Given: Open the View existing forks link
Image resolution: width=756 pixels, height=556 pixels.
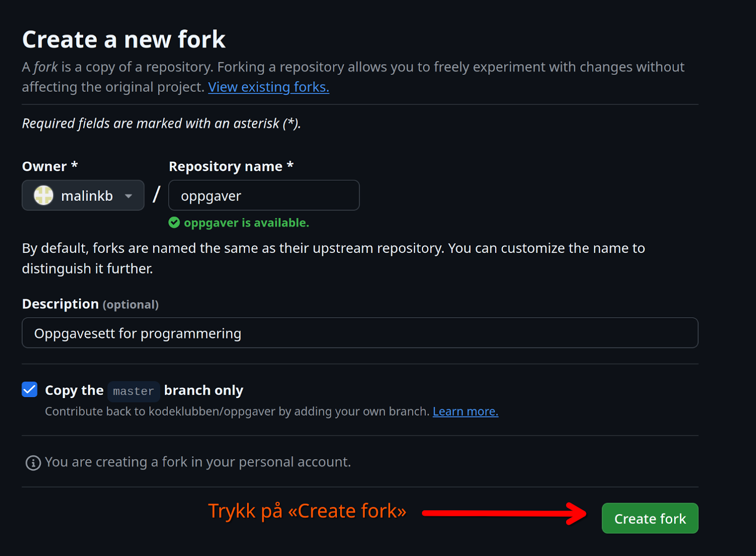Looking at the screenshot, I should click(x=268, y=87).
